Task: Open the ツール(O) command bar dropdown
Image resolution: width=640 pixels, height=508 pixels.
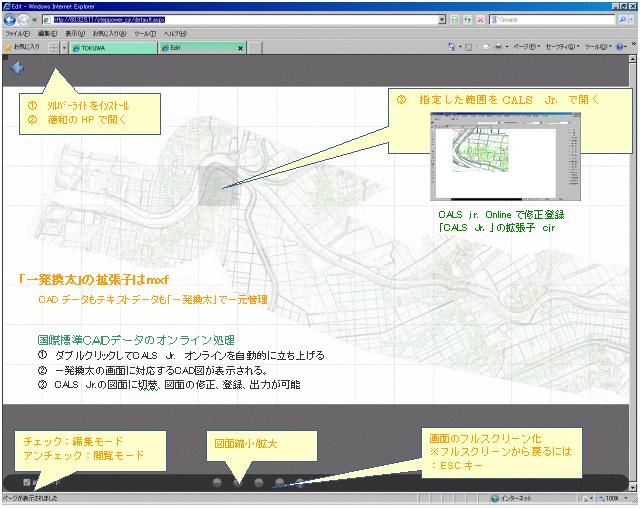Action: tap(598, 47)
